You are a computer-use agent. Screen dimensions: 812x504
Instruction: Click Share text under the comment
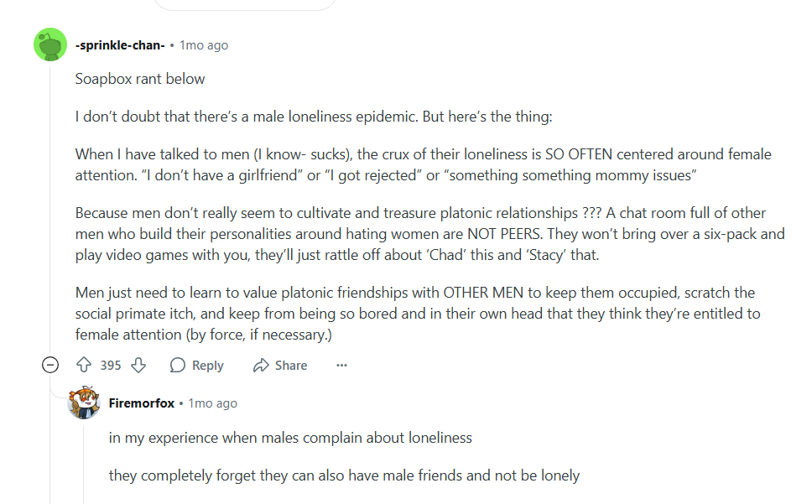[x=291, y=366]
